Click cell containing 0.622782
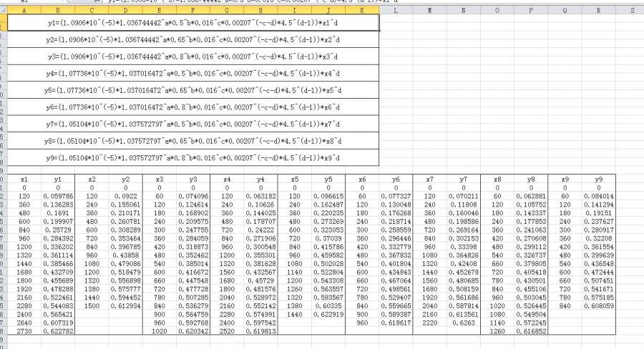This screenshot has height=349, width=644. point(58,331)
